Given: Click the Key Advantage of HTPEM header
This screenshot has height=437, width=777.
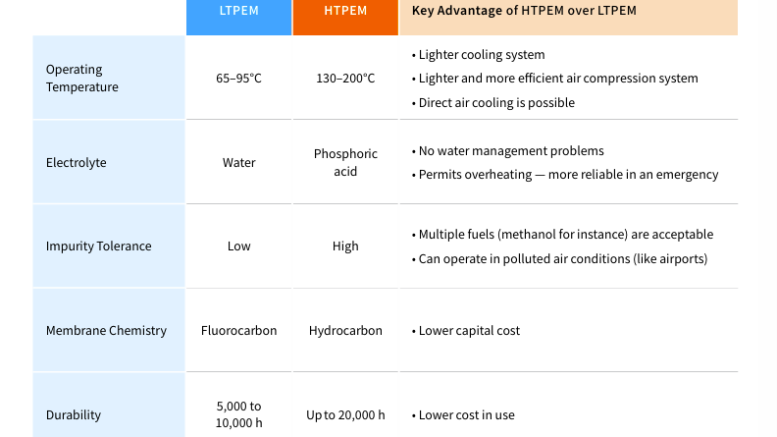Looking at the screenshot, I should point(523,11).
